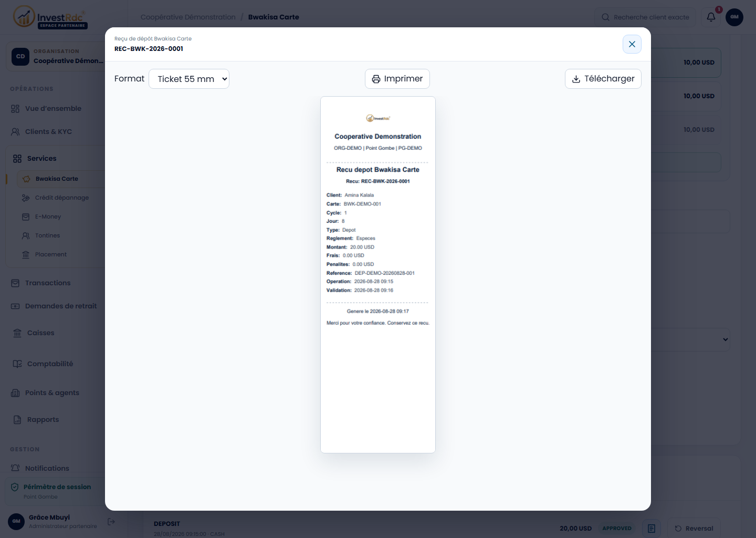Open notifications bell icon in header
This screenshot has height=538, width=756.
coord(711,17)
